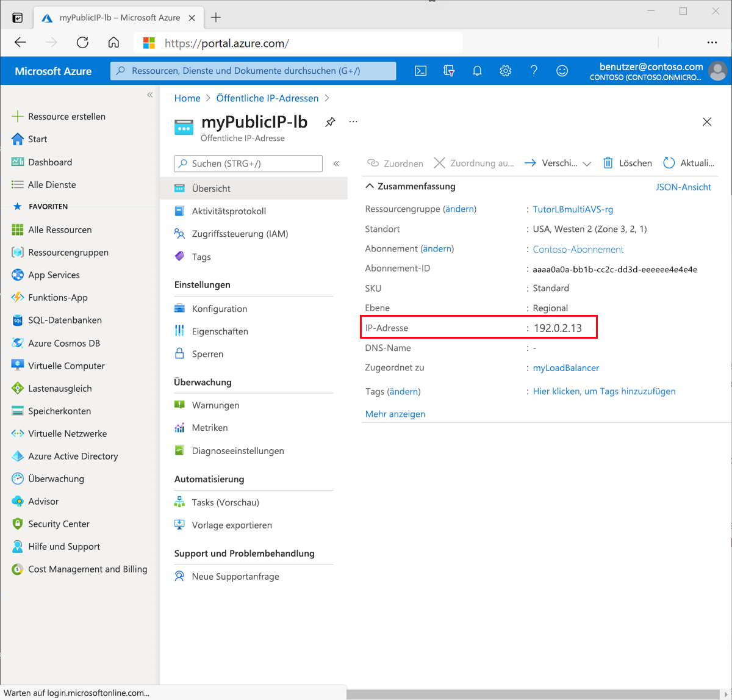
Task: Open Speicherkonten favorite
Action: click(51, 411)
